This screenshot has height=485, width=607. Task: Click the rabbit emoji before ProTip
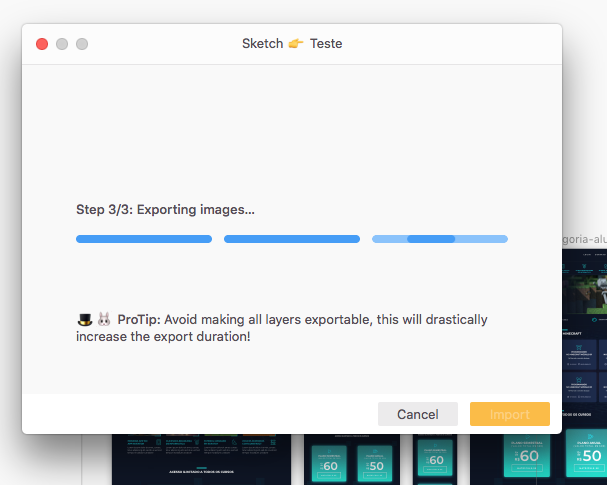pos(104,319)
